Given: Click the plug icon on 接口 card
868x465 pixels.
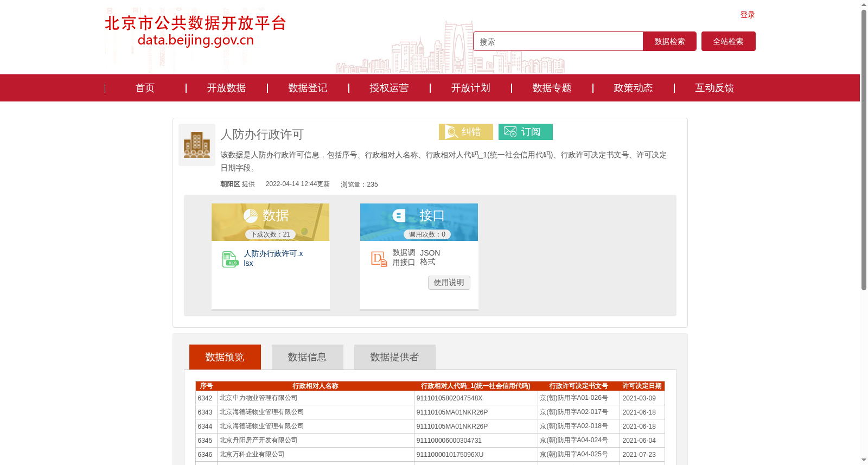Looking at the screenshot, I should pyautogui.click(x=399, y=216).
